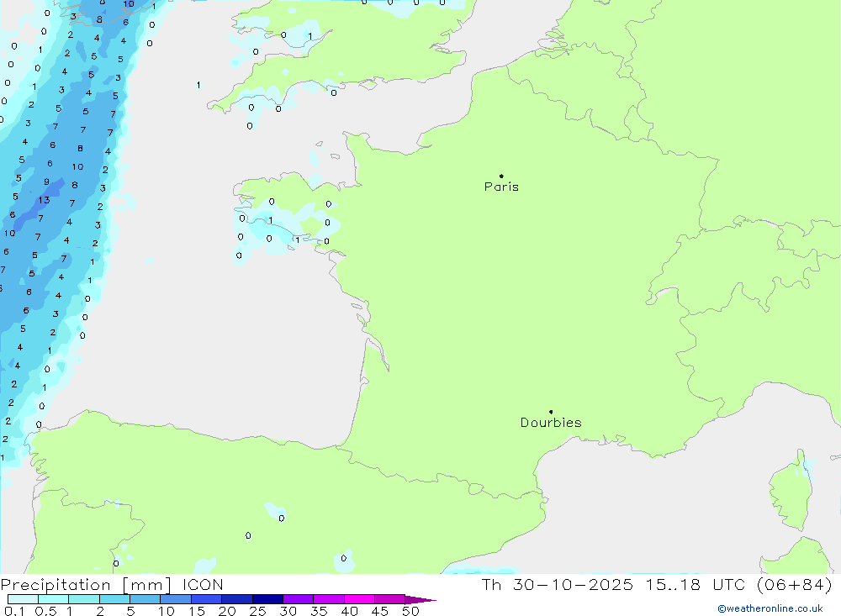This screenshot has height=616, width=841.
Task: Click the Dourbies city label
Action: [x=551, y=423]
